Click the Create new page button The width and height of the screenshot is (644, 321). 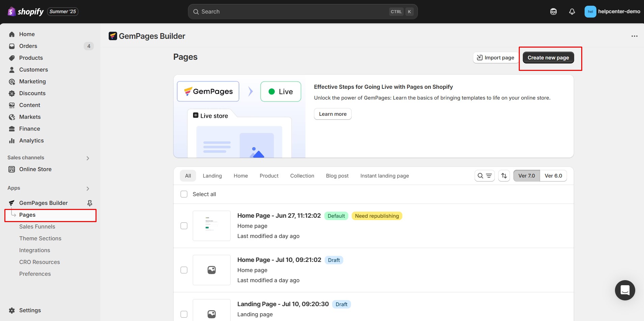(548, 57)
